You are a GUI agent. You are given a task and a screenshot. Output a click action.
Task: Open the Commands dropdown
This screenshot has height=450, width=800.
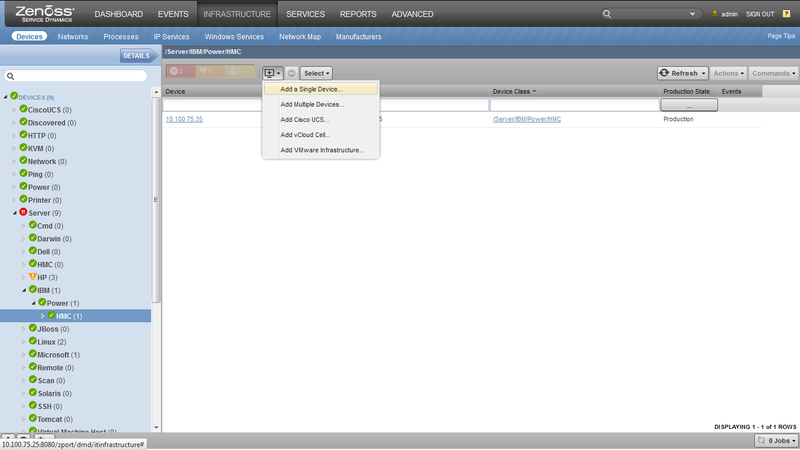tap(773, 73)
